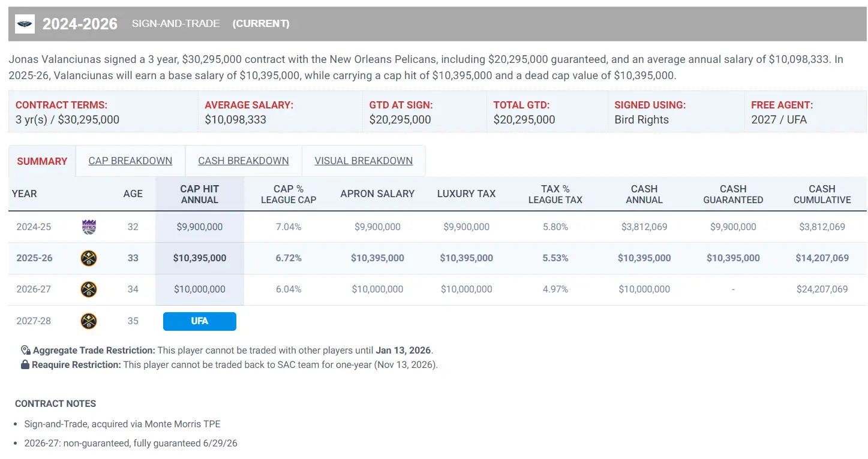Image resolution: width=868 pixels, height=459 pixels.
Task: Click the blue UFA button
Action: (200, 321)
